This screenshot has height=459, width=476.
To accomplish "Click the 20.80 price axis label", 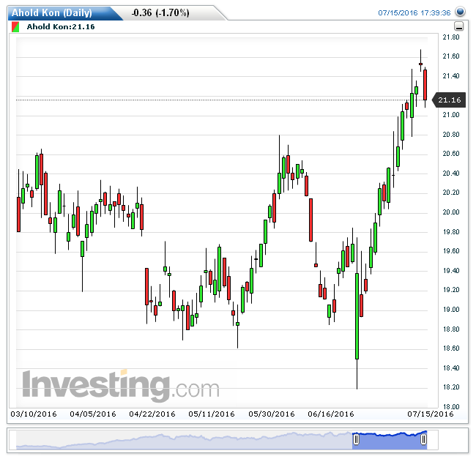I will (x=451, y=135).
